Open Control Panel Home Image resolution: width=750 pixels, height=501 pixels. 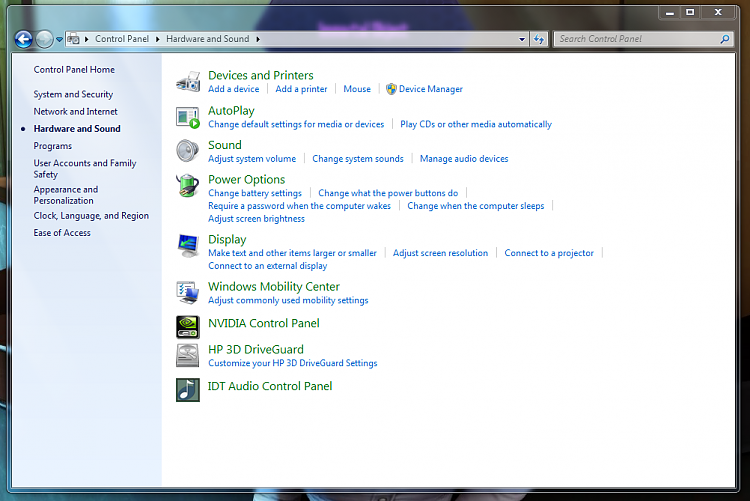point(74,70)
